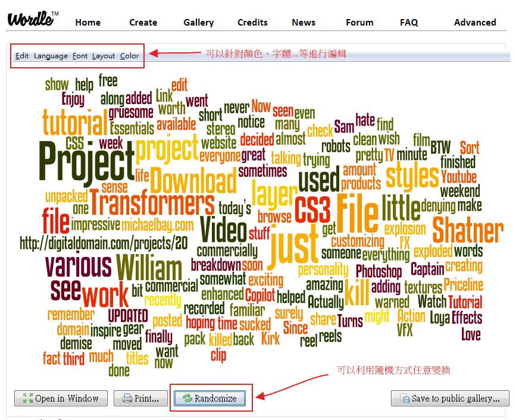Click the word 'Youtube' in cloud
The width and height of the screenshot is (516, 420).
click(459, 177)
